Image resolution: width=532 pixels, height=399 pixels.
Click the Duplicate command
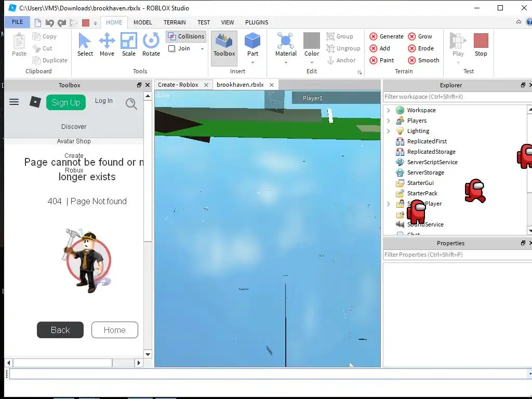[50, 60]
